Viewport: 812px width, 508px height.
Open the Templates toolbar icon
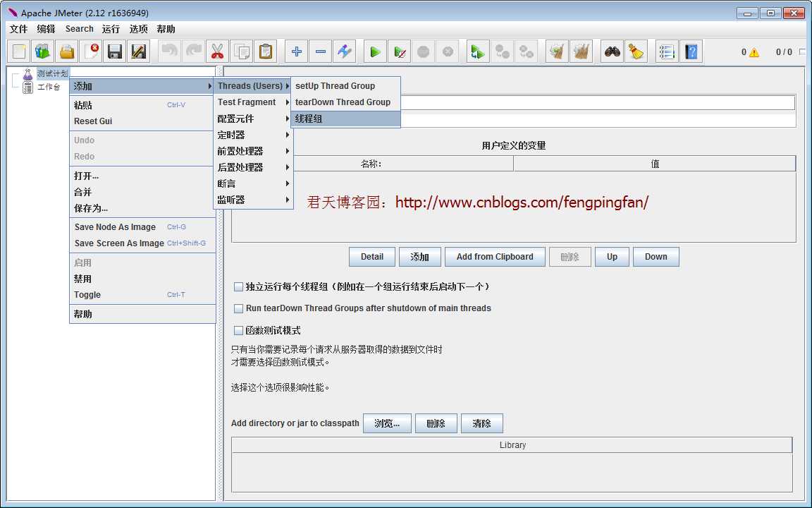[x=43, y=52]
